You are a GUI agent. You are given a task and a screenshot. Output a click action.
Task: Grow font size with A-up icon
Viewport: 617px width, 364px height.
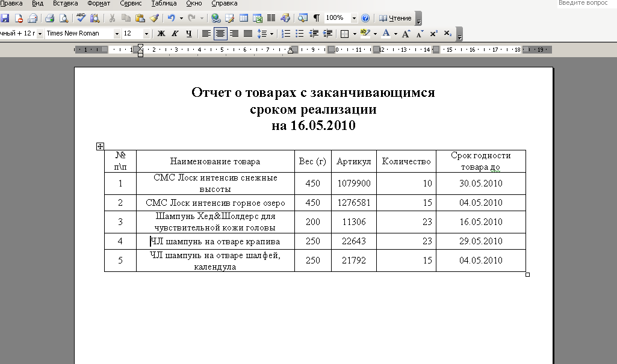tap(406, 34)
